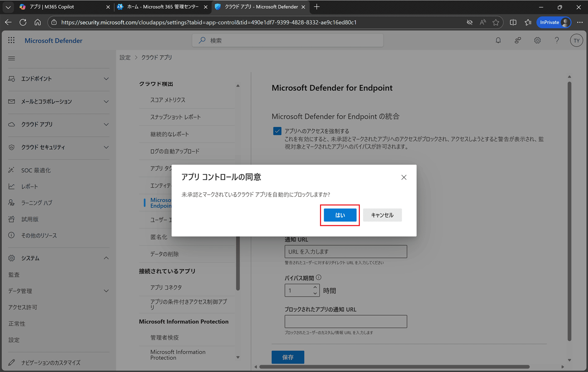
Task: Open アプリ コネクタ settings item
Action: coord(166,287)
